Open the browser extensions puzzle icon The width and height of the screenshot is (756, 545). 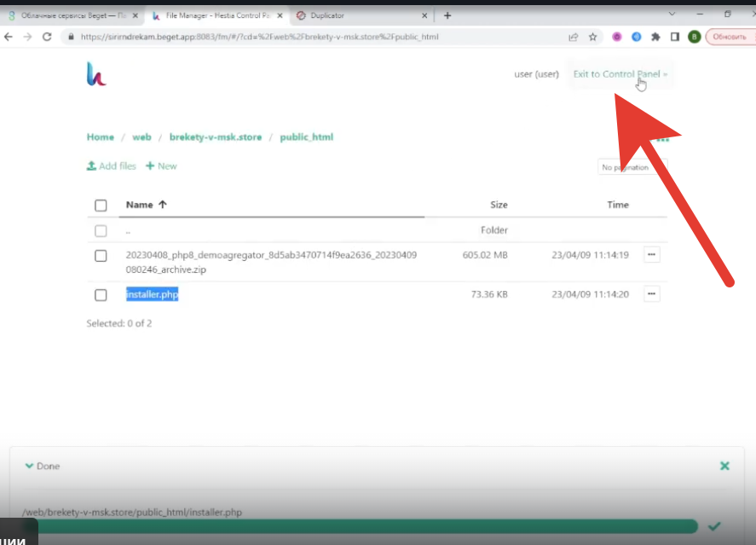pyautogui.click(x=655, y=37)
